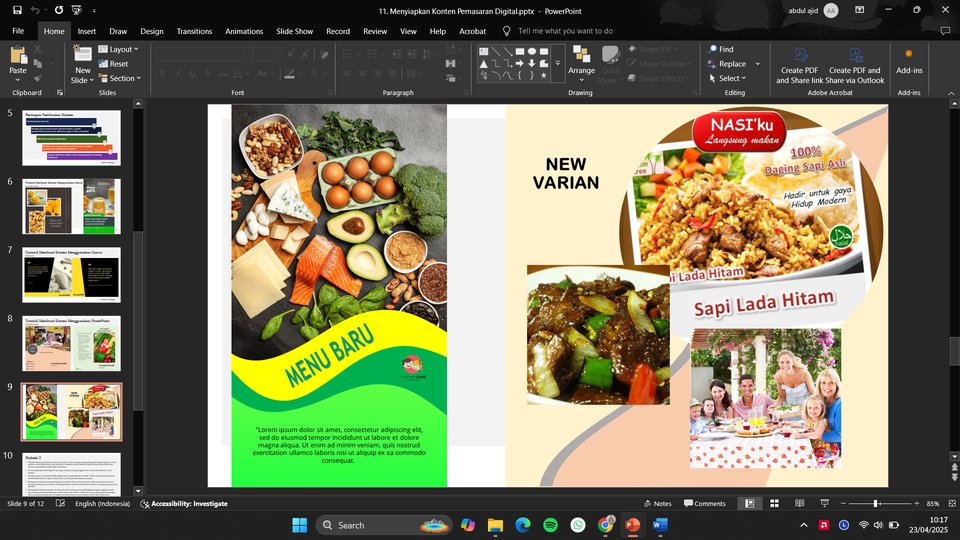960x540 pixels.
Task: Open the Acrobat tab
Action: (x=473, y=31)
